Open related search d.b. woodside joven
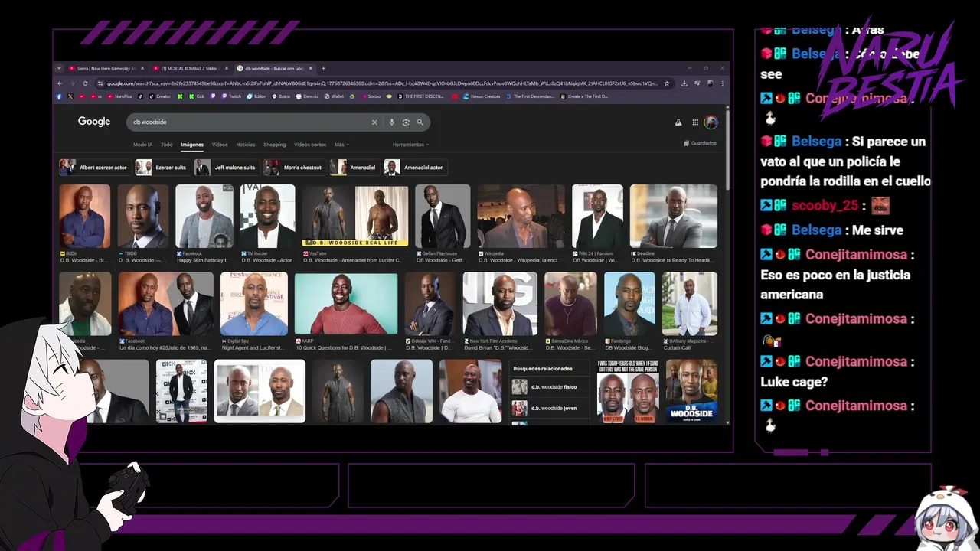The image size is (980, 551). click(550, 409)
